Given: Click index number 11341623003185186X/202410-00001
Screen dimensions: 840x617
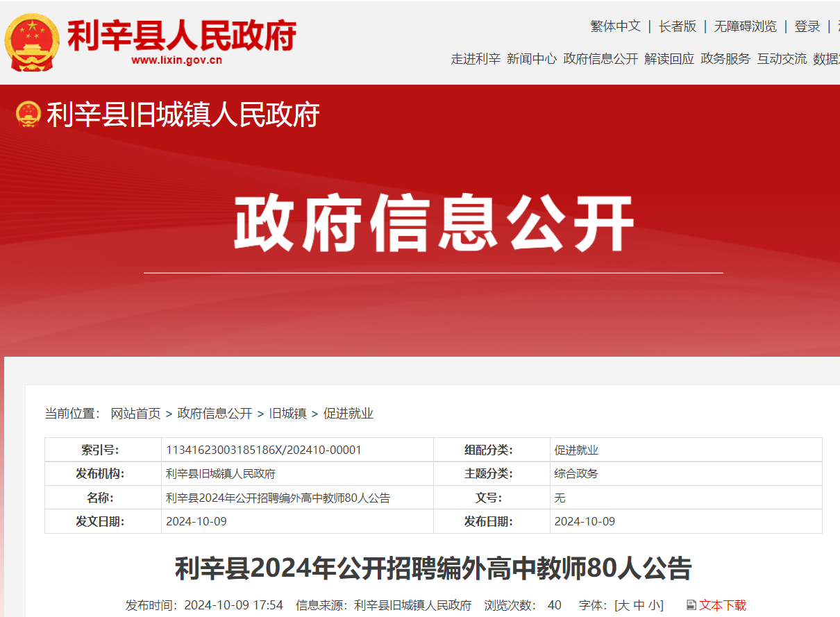Looking at the screenshot, I should (264, 450).
